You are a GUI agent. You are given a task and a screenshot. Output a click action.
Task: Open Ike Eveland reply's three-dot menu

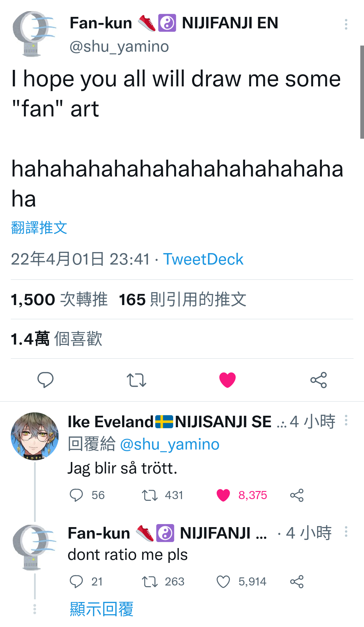tap(346, 420)
